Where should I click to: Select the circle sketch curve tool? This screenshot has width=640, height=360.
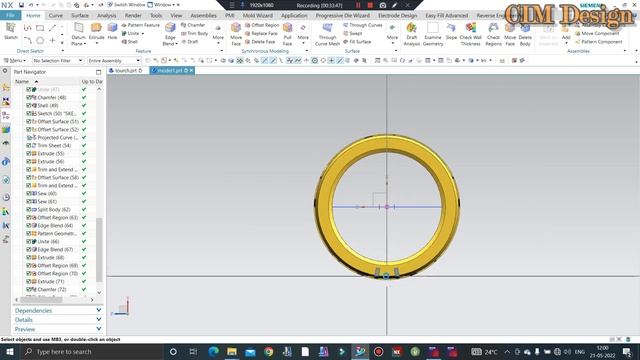coord(40,40)
